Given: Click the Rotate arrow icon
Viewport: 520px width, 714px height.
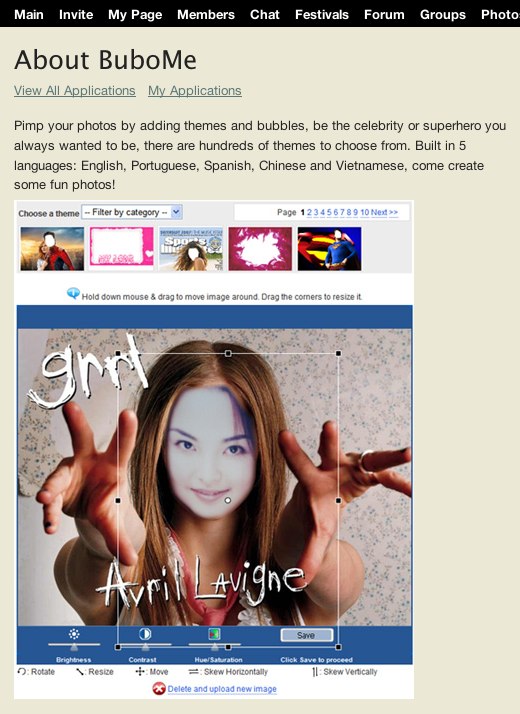Looking at the screenshot, I should (x=21, y=672).
